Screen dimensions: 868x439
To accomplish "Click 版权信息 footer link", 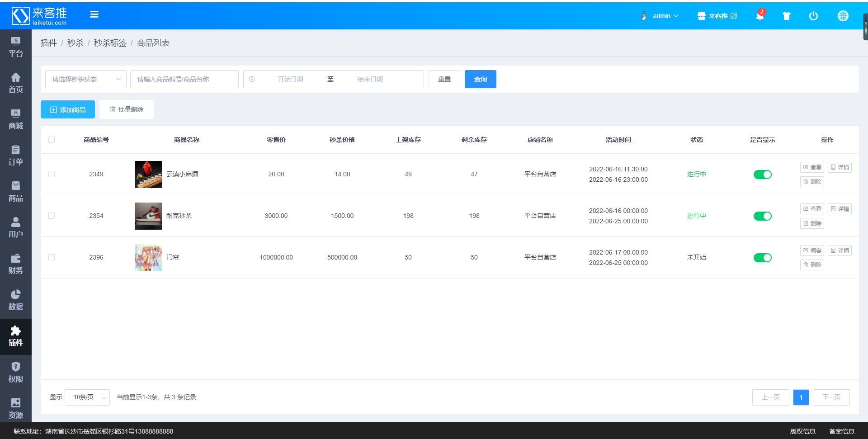I will (802, 431).
